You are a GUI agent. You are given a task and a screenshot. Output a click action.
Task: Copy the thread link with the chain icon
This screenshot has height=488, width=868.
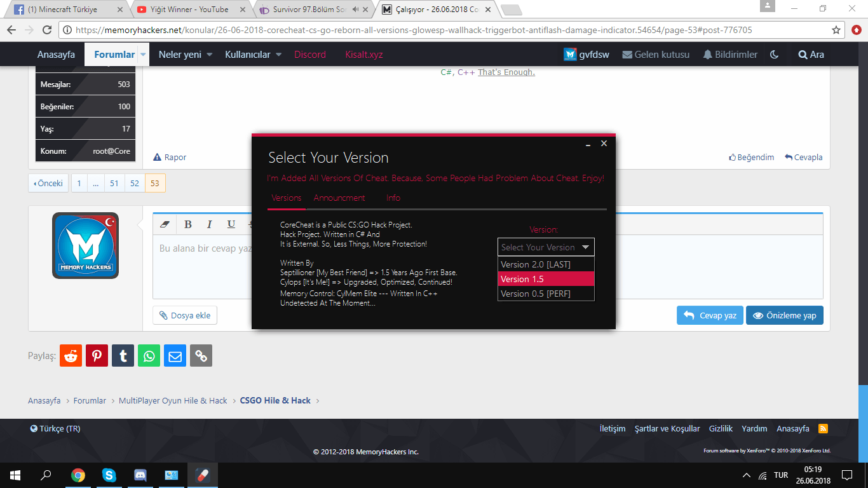(201, 356)
